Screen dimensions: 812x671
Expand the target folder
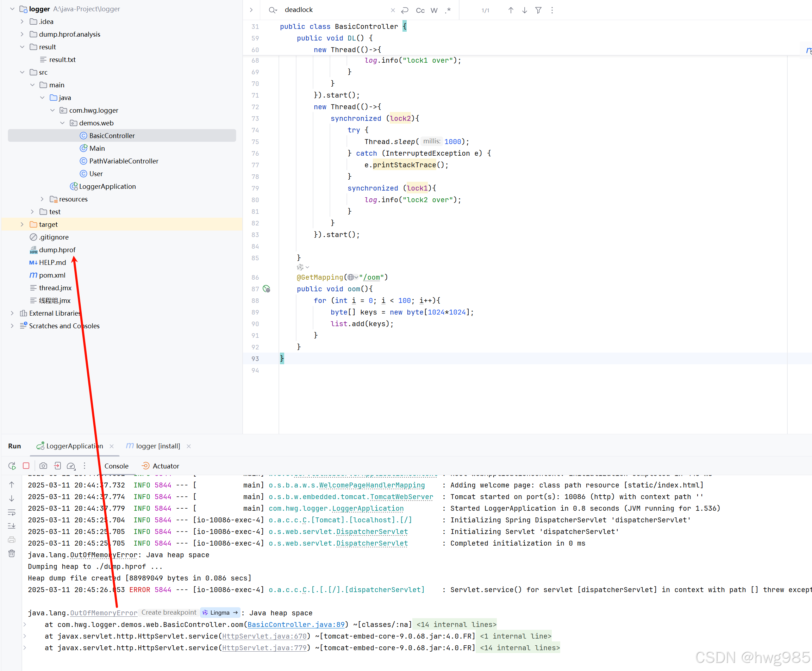point(22,225)
